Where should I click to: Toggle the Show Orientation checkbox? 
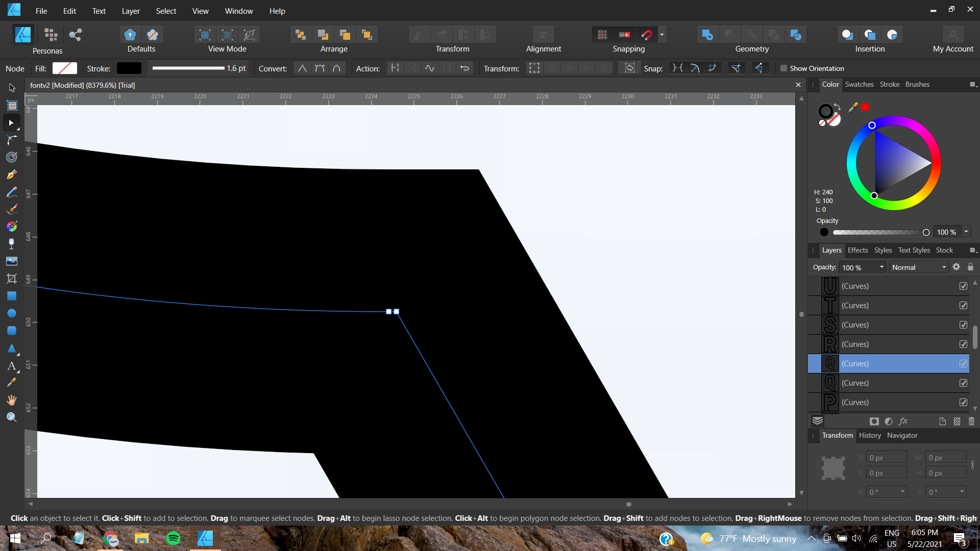point(783,68)
